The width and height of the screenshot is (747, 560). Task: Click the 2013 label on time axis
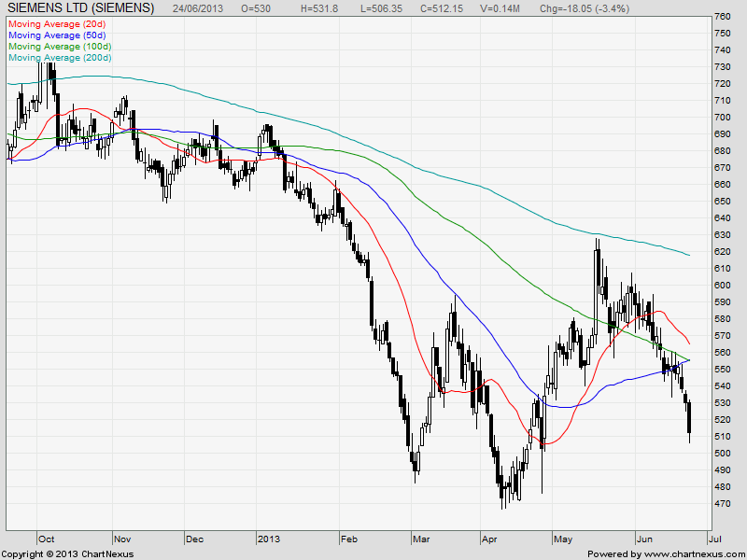click(x=268, y=539)
